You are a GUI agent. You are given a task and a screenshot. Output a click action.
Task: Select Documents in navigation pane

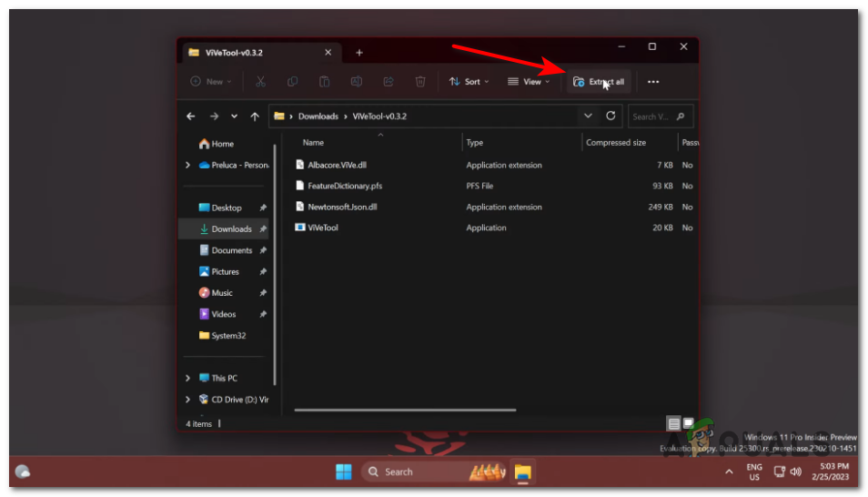[x=226, y=250]
